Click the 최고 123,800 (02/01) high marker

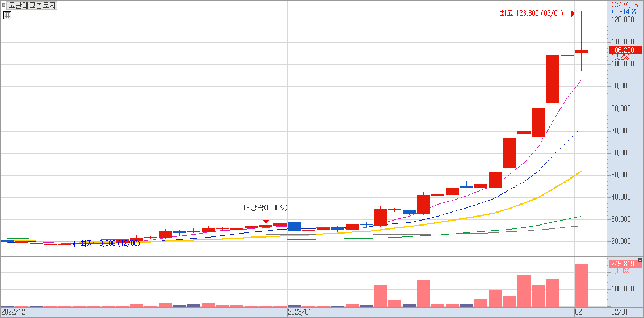[x=537, y=14]
